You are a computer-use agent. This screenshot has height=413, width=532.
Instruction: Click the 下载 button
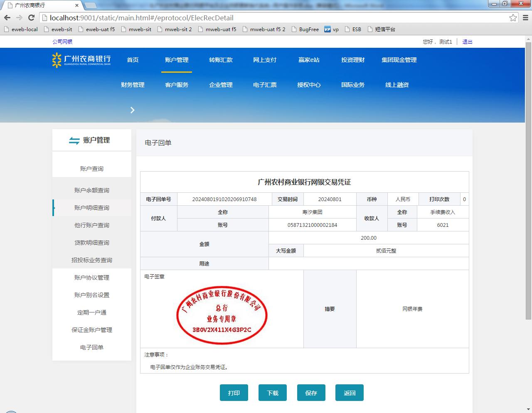273,393
